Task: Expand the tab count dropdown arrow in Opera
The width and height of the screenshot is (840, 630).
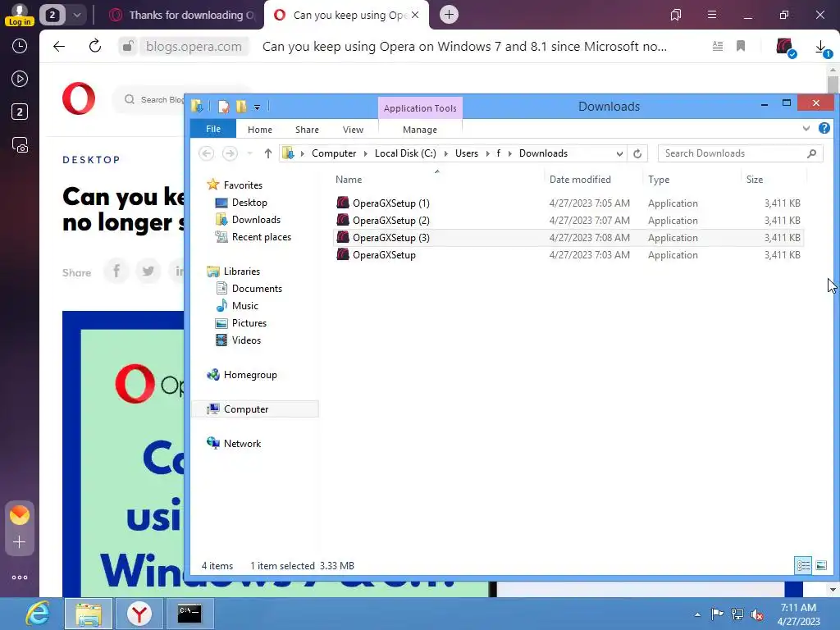Action: 77,15
